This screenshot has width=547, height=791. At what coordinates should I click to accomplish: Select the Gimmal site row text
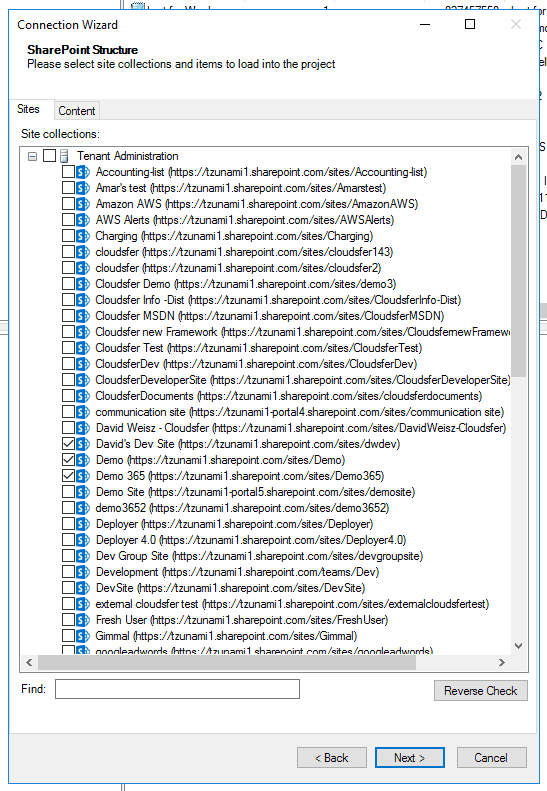pos(226,636)
